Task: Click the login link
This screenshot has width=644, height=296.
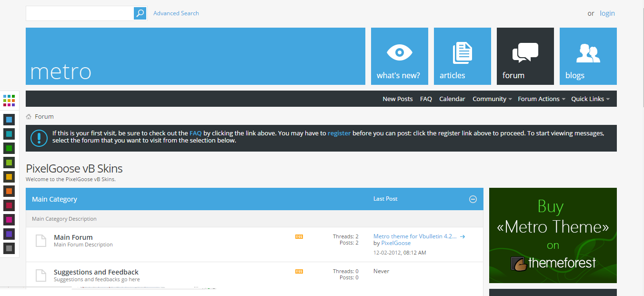Action: [x=607, y=13]
